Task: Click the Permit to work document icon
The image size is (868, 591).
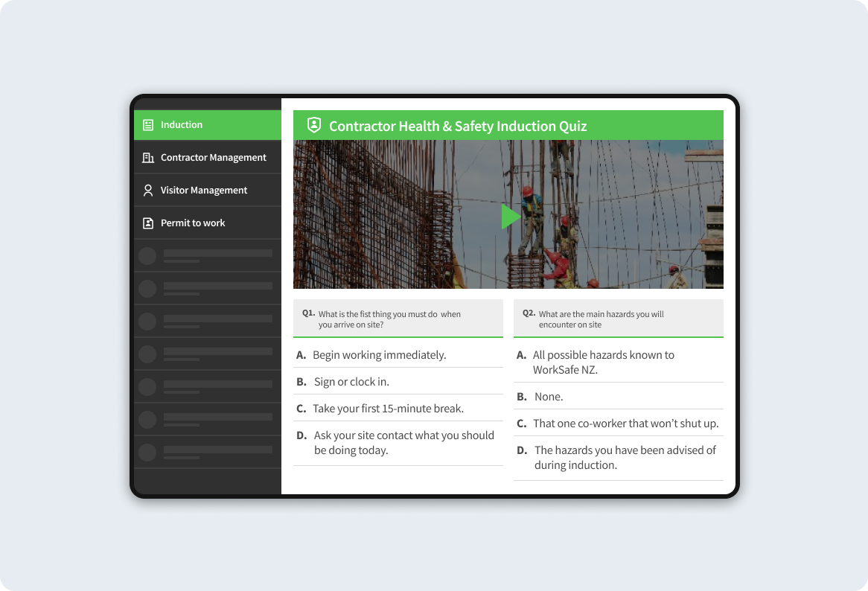Action: click(147, 223)
